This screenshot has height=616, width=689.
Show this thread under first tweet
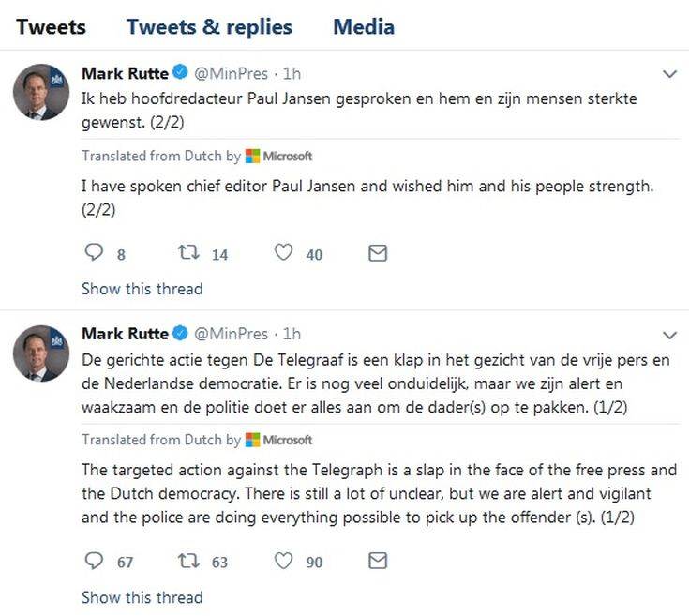(142, 289)
